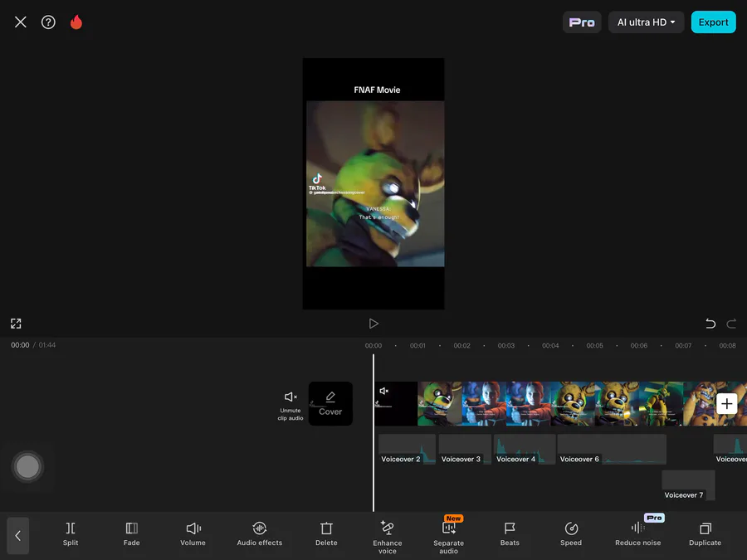Apply Reduce noise
The height and width of the screenshot is (560, 747).
point(638,534)
